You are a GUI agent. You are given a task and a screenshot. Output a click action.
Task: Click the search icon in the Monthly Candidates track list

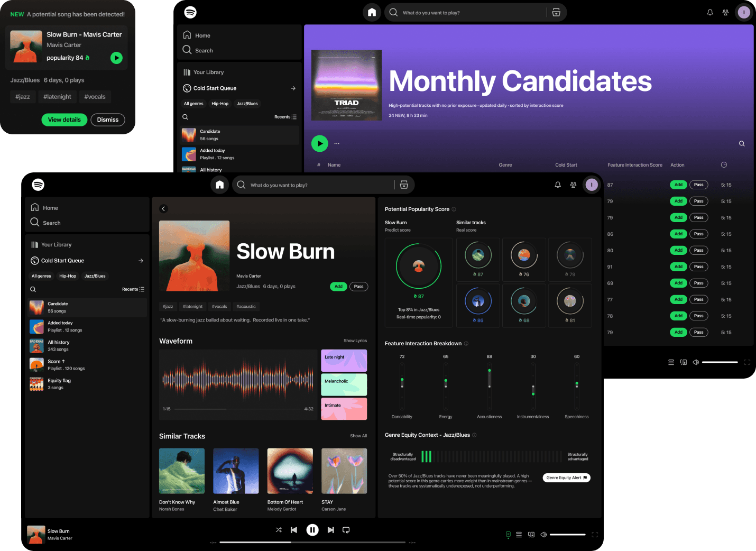pyautogui.click(x=742, y=143)
